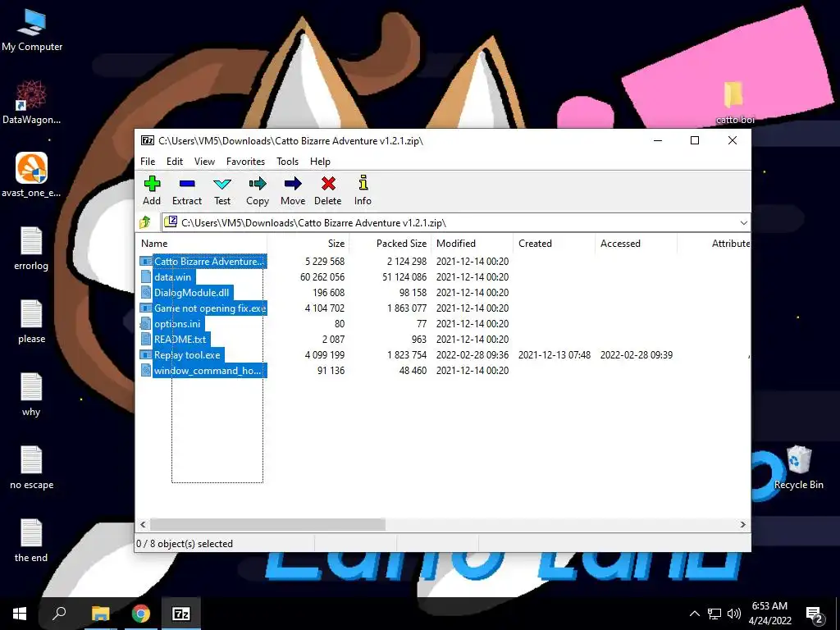Screen dimensions: 840x630
Task: Open the View menu
Action: 204,162
